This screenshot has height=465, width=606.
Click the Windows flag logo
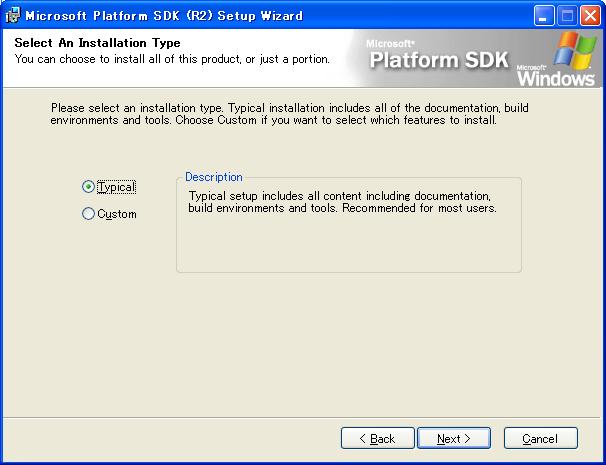pyautogui.click(x=575, y=50)
